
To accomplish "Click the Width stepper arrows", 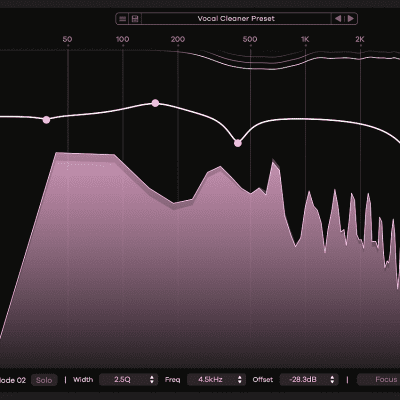I will [x=152, y=379].
